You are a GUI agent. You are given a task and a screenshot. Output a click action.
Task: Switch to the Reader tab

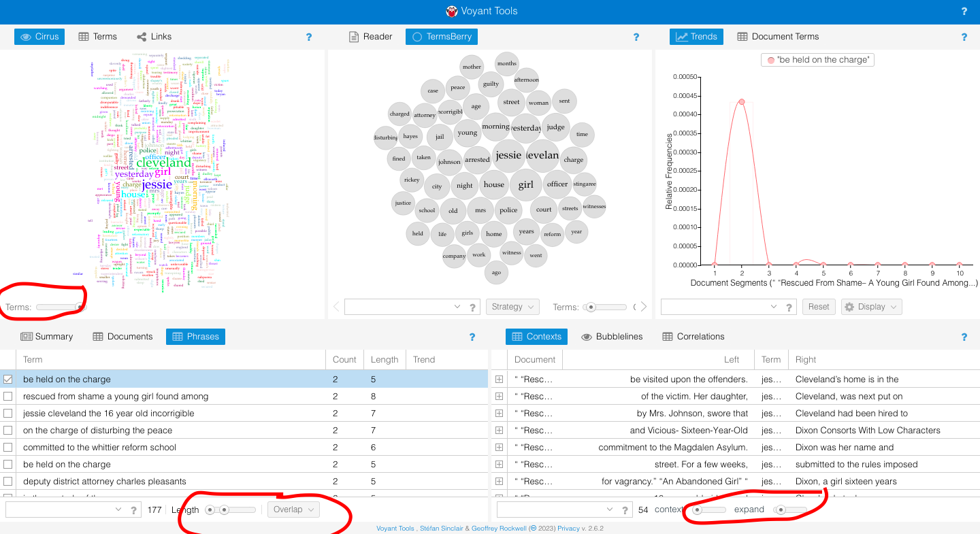click(371, 37)
